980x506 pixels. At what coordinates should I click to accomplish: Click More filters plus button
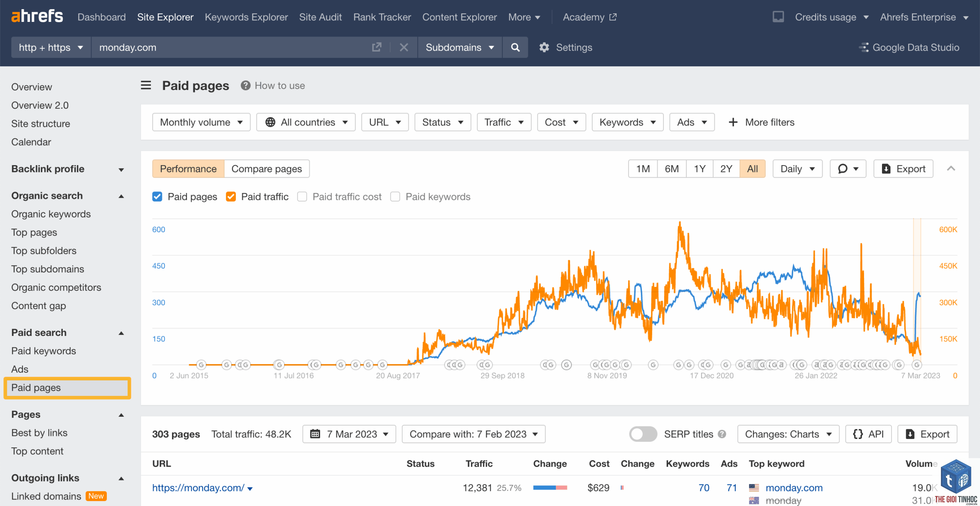(761, 122)
